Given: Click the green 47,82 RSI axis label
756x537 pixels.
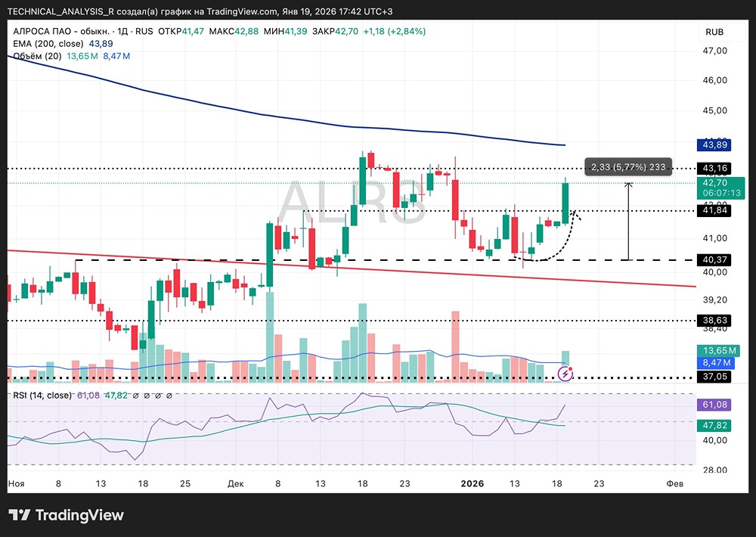Looking at the screenshot, I should tap(714, 426).
